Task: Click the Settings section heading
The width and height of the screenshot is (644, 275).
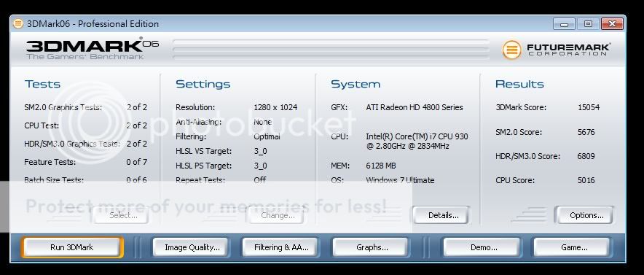Action: point(203,85)
